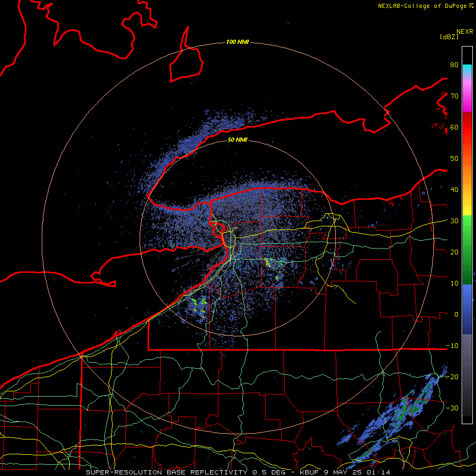Viewport: 476px width, 476px height.
Task: Click the 20 dBZ scale value
Action: (454, 252)
